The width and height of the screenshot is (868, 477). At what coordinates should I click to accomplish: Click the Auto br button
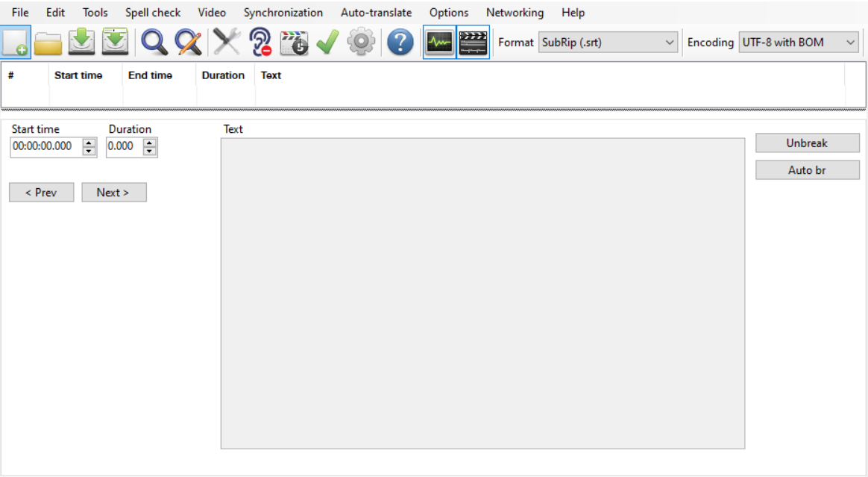[x=807, y=170]
